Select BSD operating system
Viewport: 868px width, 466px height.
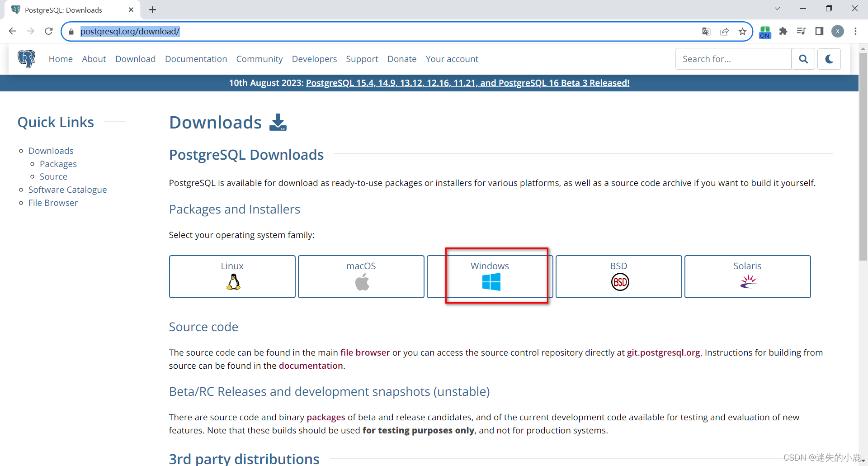[x=619, y=276]
